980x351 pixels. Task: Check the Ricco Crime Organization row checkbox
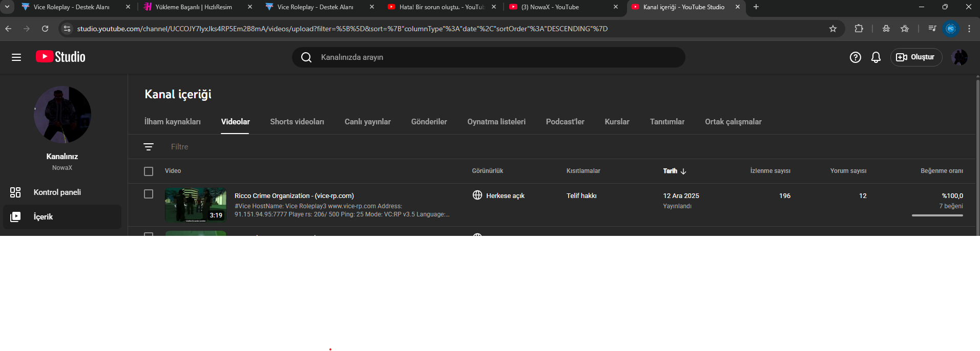pos(149,194)
